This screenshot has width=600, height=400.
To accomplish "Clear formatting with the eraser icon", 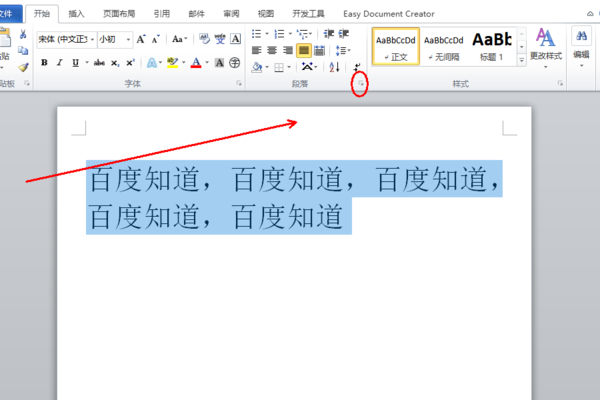I will click(x=204, y=39).
